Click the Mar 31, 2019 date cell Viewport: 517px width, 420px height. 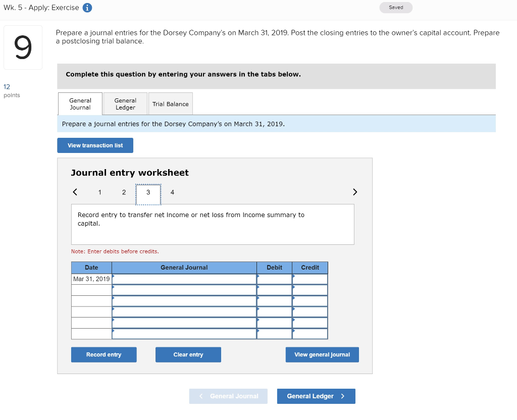click(91, 279)
